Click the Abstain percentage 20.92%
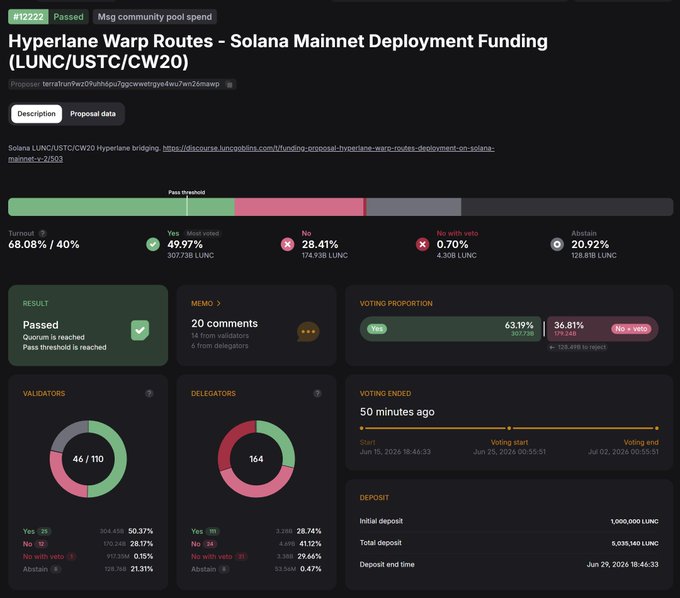The image size is (680, 598). (x=590, y=244)
